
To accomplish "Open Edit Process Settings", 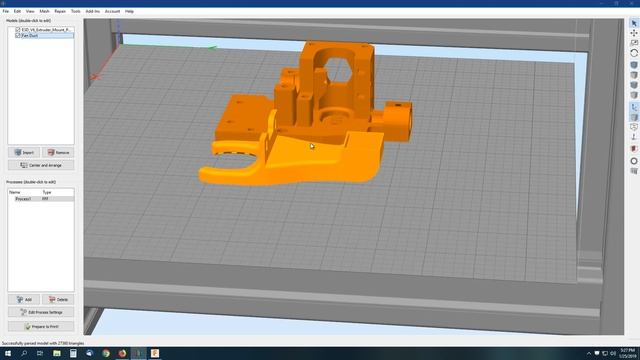I will (x=41, y=312).
